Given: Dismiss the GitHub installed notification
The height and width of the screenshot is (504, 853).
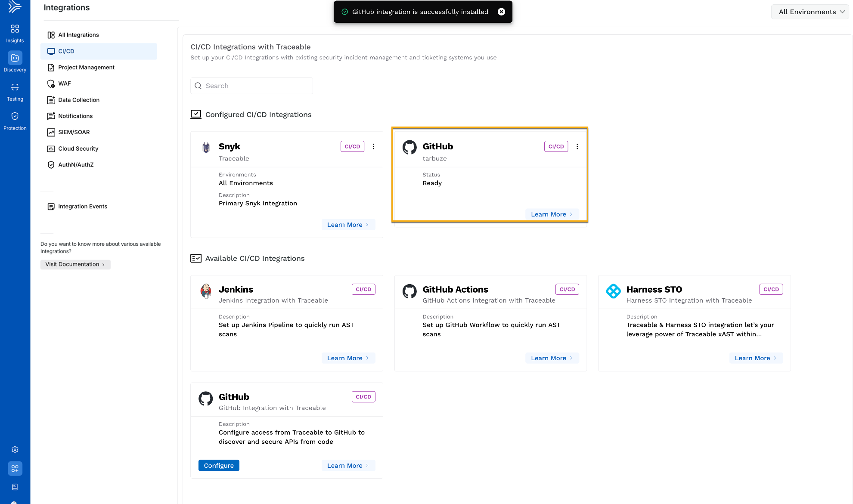Looking at the screenshot, I should (x=501, y=12).
